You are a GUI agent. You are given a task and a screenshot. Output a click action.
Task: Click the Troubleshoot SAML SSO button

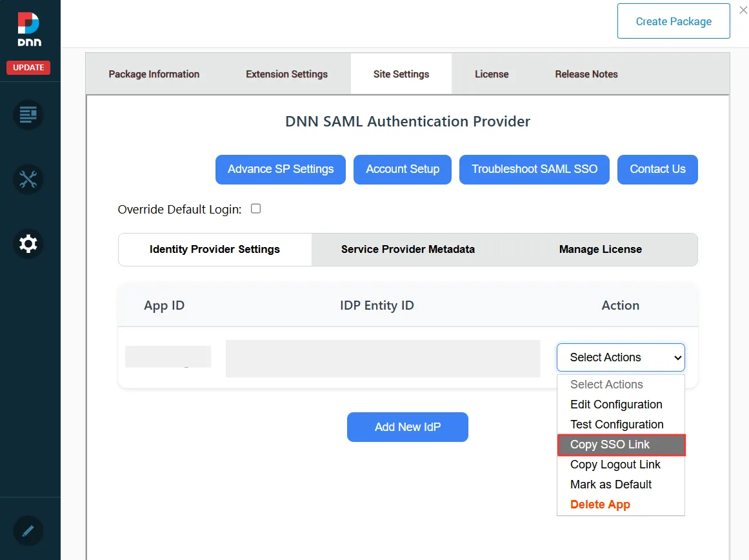(x=534, y=169)
